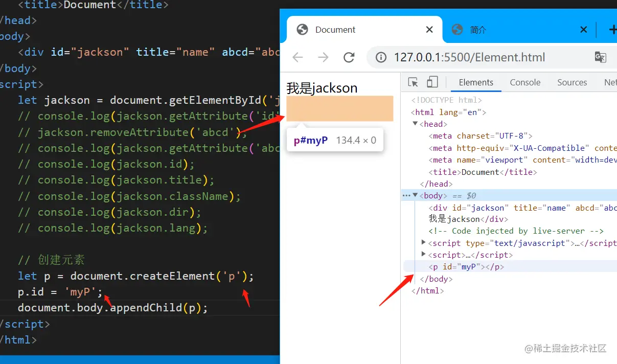
Task: Click the translate page icon
Action: (601, 57)
